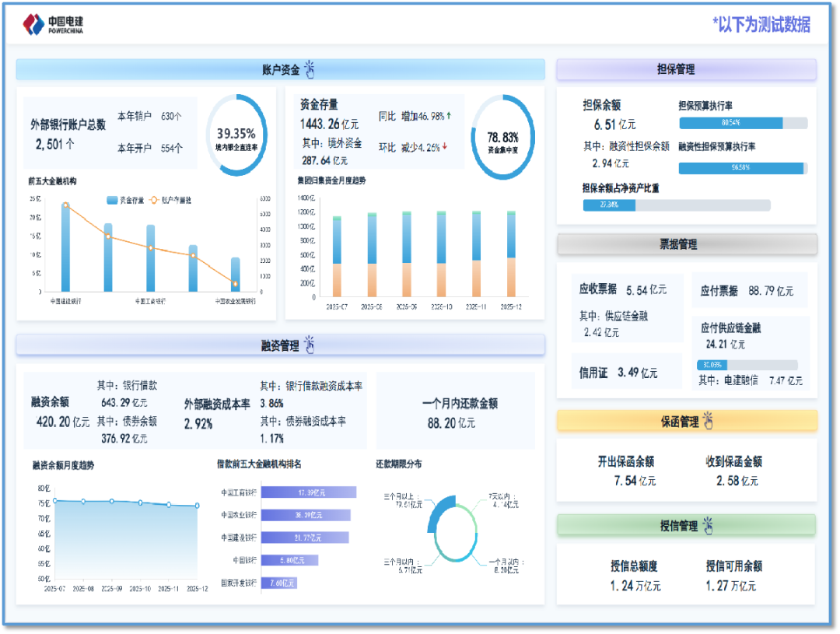840x634 pixels.
Task: Click the 7天以内 donut label
Action: (503, 500)
